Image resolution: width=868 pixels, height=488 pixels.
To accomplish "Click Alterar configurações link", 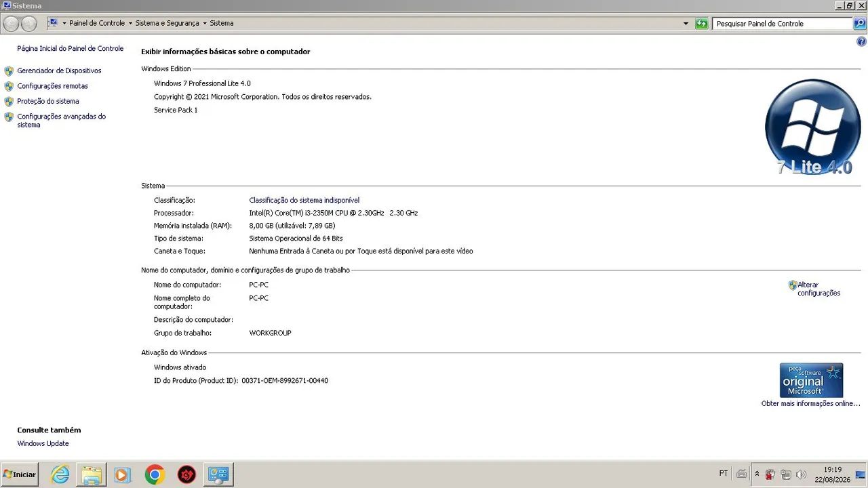I will [818, 289].
